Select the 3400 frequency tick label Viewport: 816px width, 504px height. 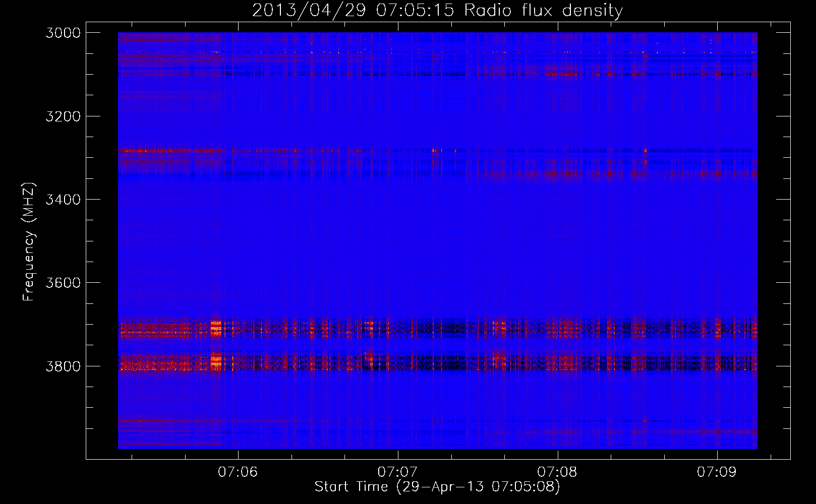click(x=63, y=200)
